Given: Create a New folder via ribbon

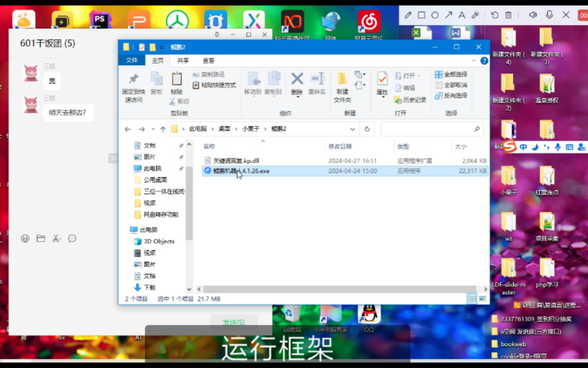Looking at the screenshot, I should tap(342, 88).
